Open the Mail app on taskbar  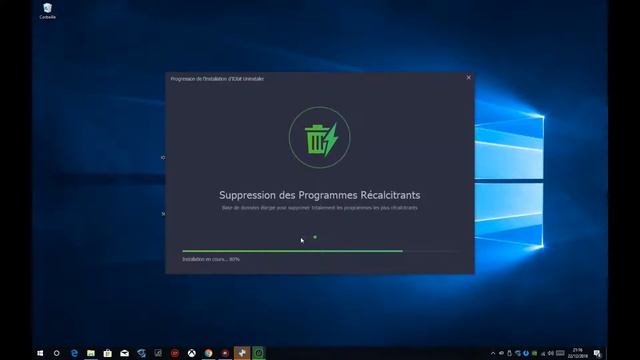click(x=124, y=353)
